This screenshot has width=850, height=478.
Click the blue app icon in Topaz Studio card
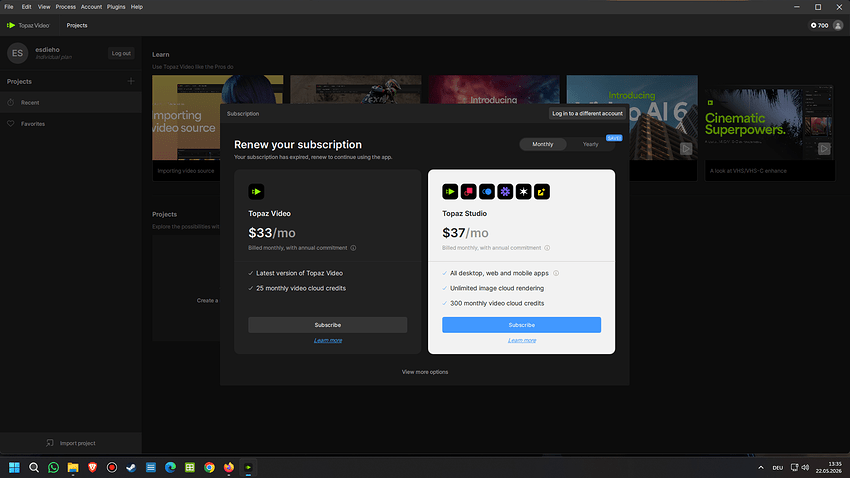point(487,191)
